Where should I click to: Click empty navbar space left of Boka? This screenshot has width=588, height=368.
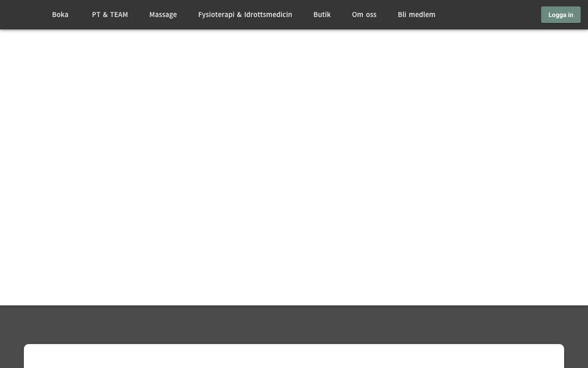[23, 15]
